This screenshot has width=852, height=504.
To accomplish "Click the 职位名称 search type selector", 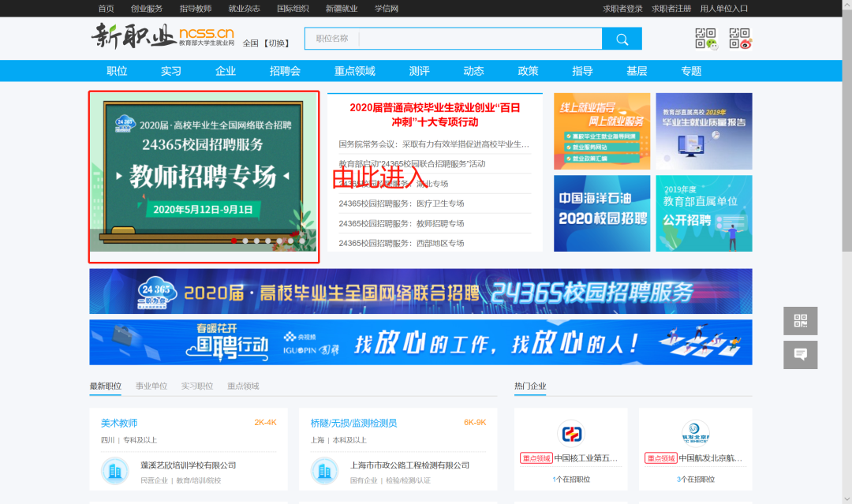I will coord(332,39).
